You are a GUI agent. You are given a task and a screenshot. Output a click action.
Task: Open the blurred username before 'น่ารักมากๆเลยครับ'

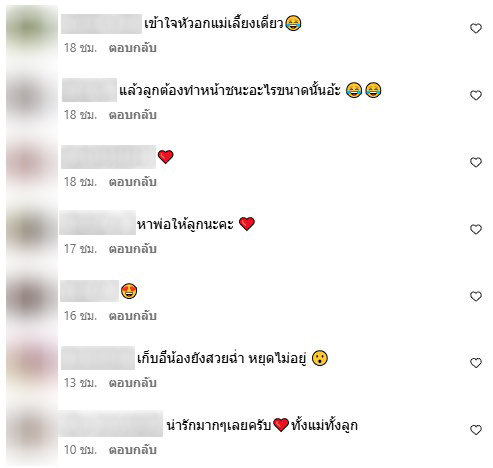pyautogui.click(x=111, y=424)
